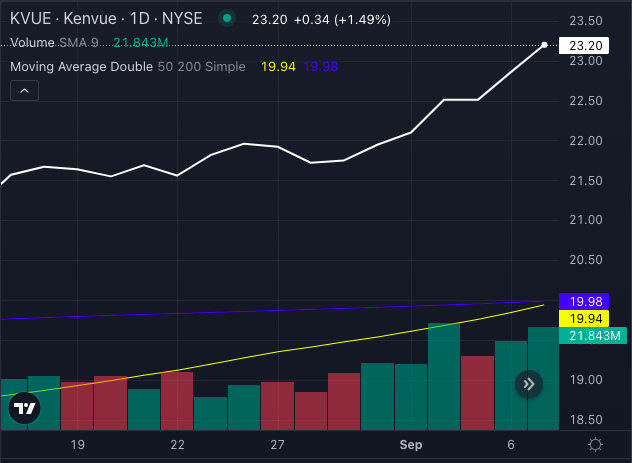
Task: Click the 21.00 price scale label
Action: click(x=585, y=220)
